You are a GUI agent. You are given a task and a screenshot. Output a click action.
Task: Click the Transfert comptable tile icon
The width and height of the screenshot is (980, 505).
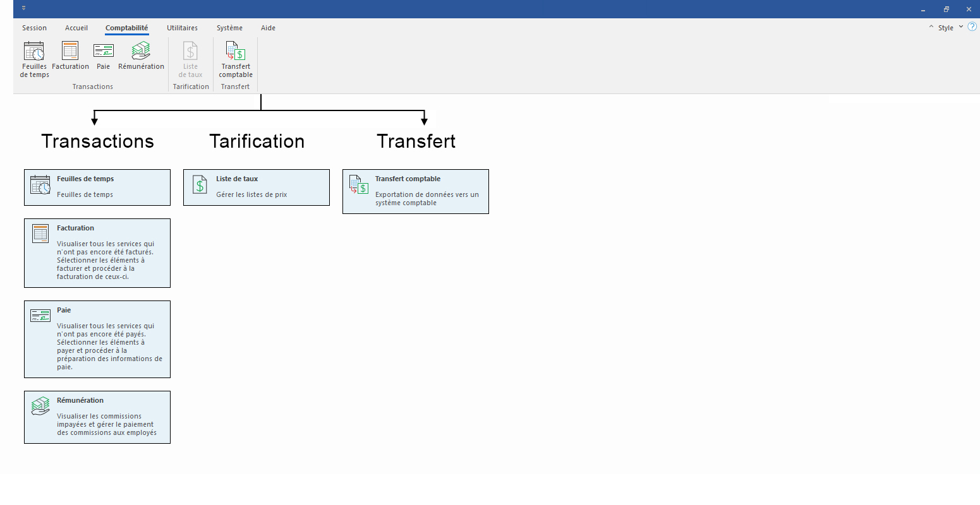point(359,185)
